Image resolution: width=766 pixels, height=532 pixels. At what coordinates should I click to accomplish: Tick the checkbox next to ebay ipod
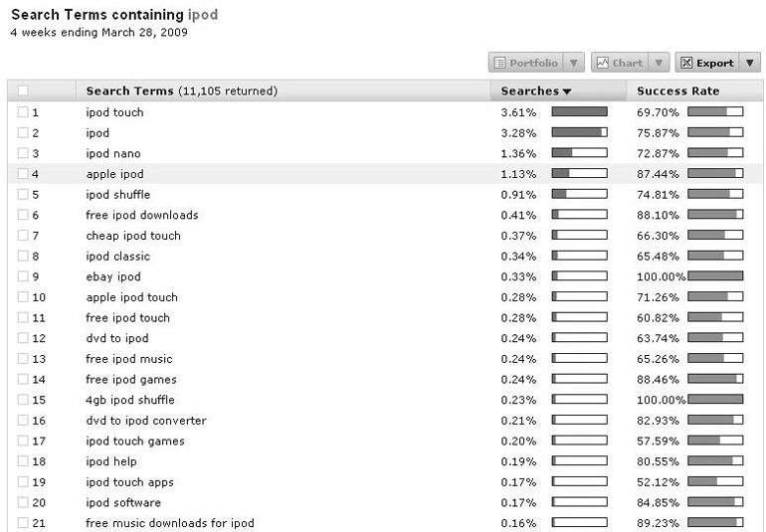point(23,277)
